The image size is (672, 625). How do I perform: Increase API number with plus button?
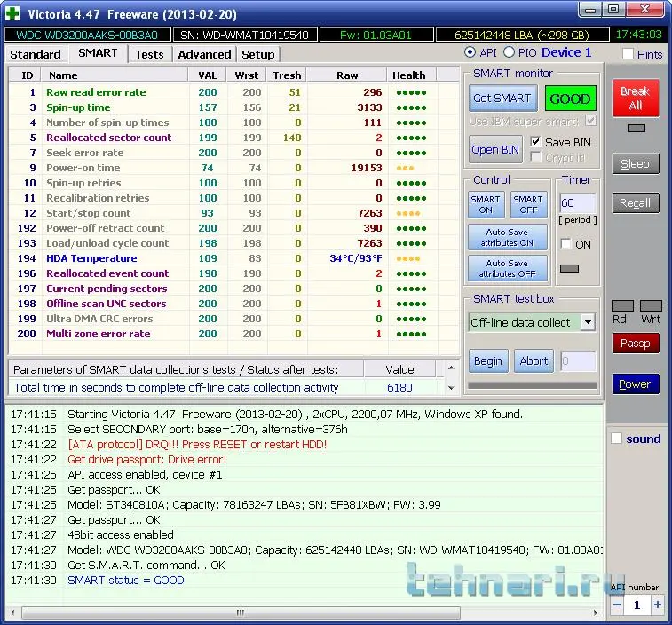[658, 605]
